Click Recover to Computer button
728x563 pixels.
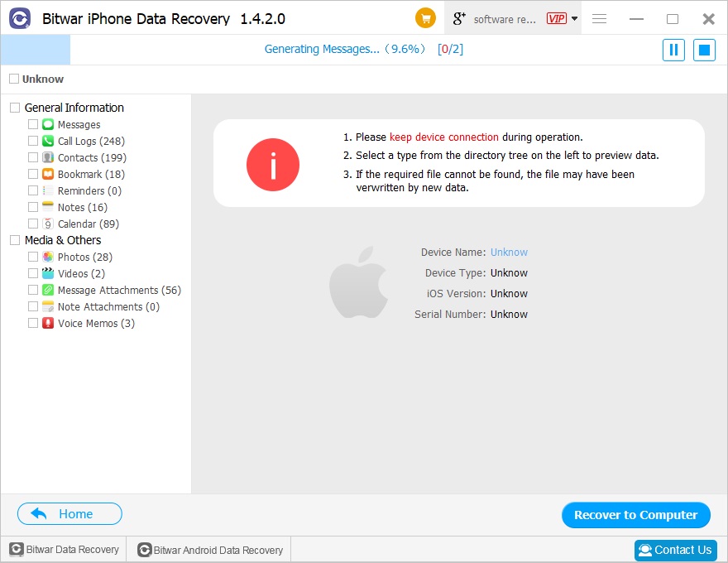(635, 515)
